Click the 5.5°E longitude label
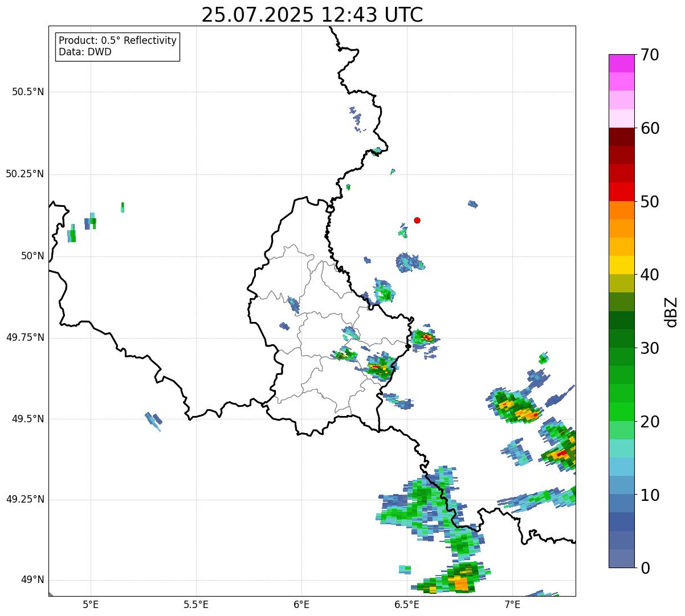Screen dimensions: 685x616 pyautogui.click(x=196, y=604)
